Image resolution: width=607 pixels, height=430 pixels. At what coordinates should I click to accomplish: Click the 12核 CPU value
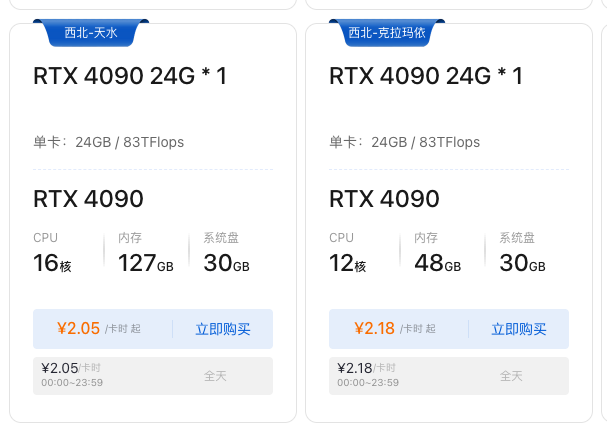348,263
